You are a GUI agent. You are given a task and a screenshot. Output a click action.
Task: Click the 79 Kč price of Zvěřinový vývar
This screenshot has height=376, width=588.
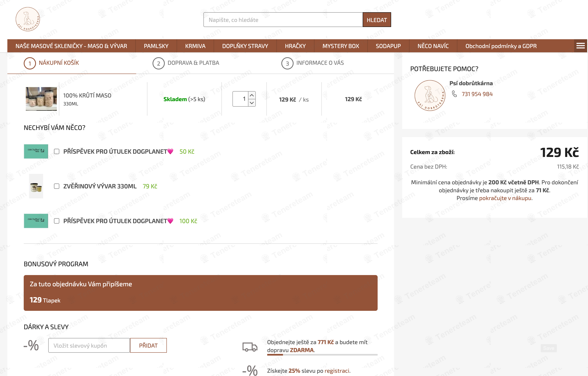[150, 186]
